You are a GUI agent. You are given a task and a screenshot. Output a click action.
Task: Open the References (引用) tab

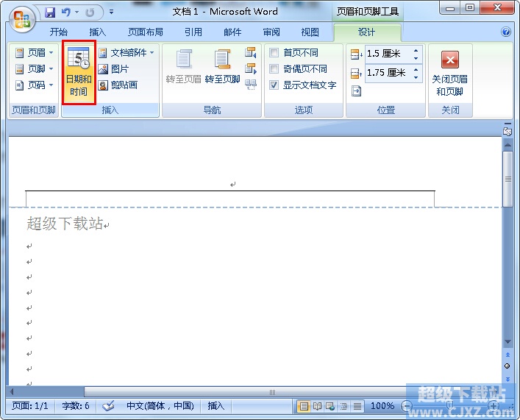(193, 32)
